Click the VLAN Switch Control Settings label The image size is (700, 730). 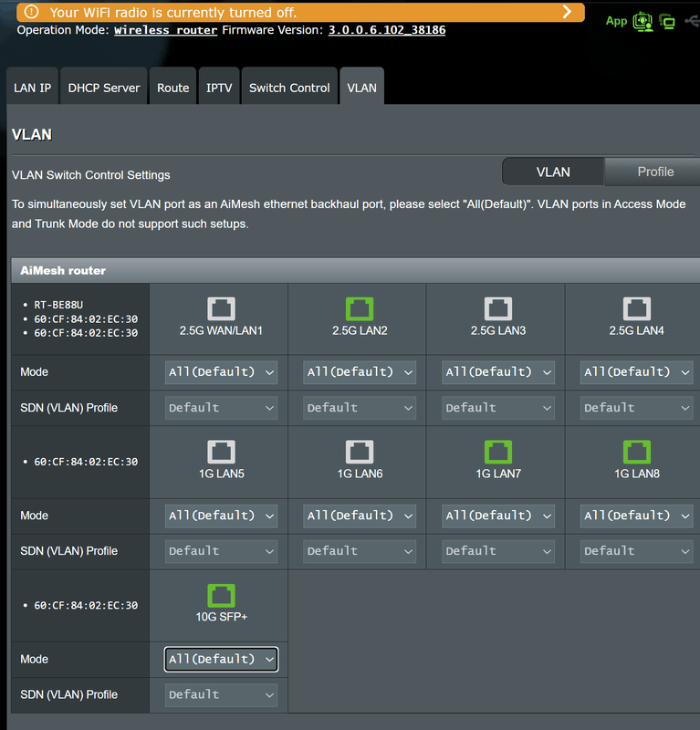[x=91, y=175]
